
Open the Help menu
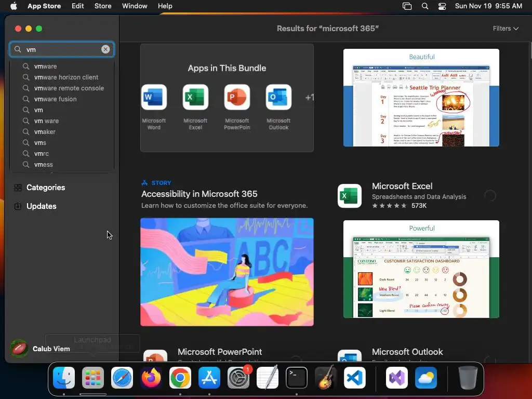point(165,6)
